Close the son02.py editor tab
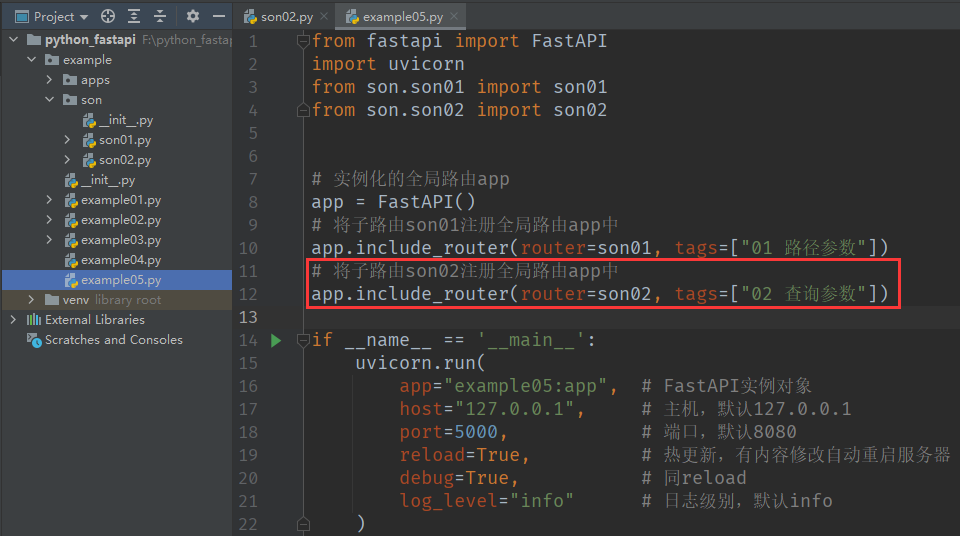The image size is (960, 536). (x=322, y=17)
